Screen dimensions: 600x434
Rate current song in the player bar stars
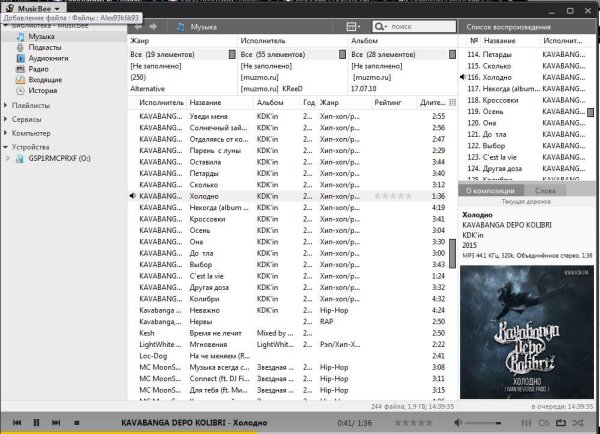414,423
